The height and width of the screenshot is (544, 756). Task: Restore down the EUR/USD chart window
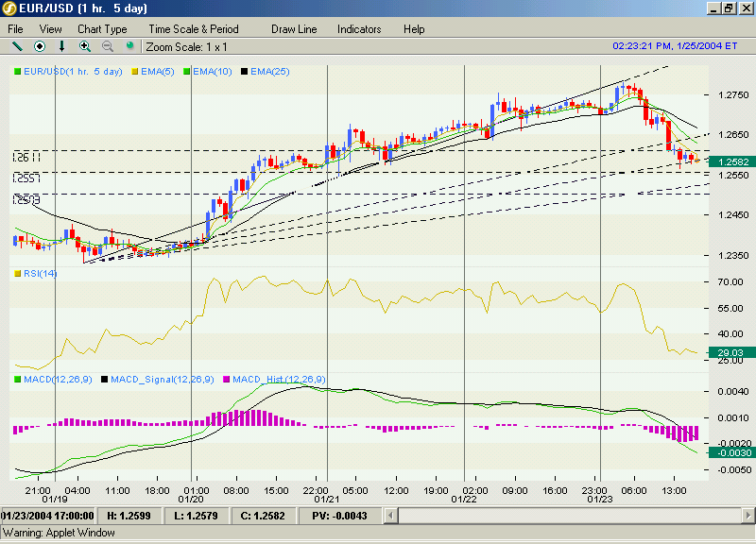tap(729, 8)
